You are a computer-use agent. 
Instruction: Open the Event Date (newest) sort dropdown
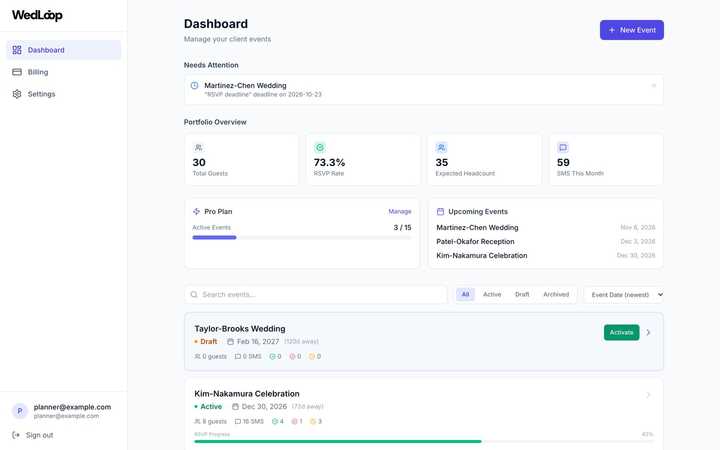click(624, 295)
